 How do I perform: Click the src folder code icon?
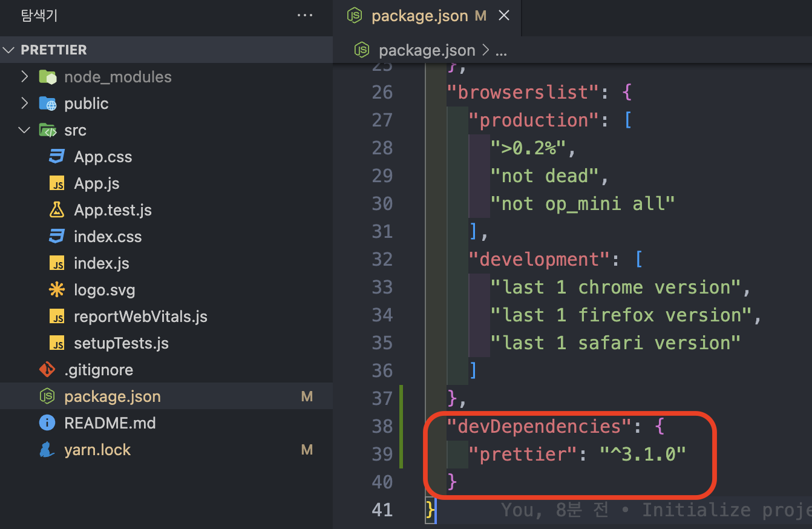48,130
